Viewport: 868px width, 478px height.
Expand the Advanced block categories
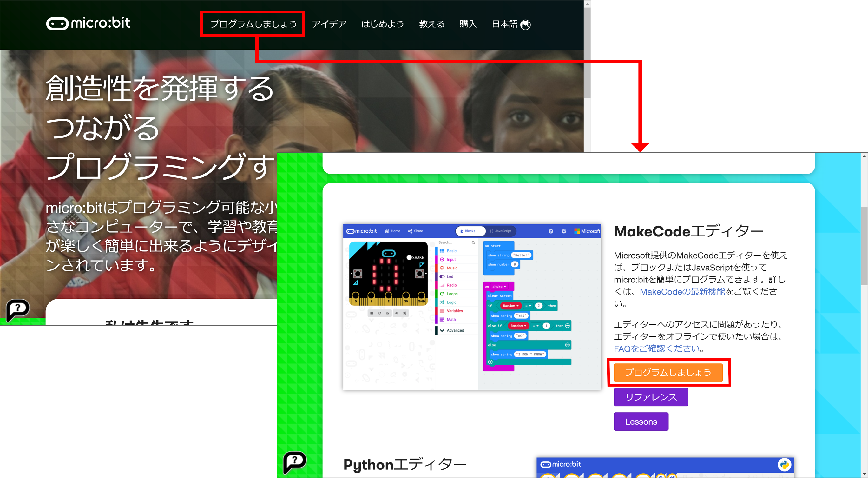tap(455, 330)
